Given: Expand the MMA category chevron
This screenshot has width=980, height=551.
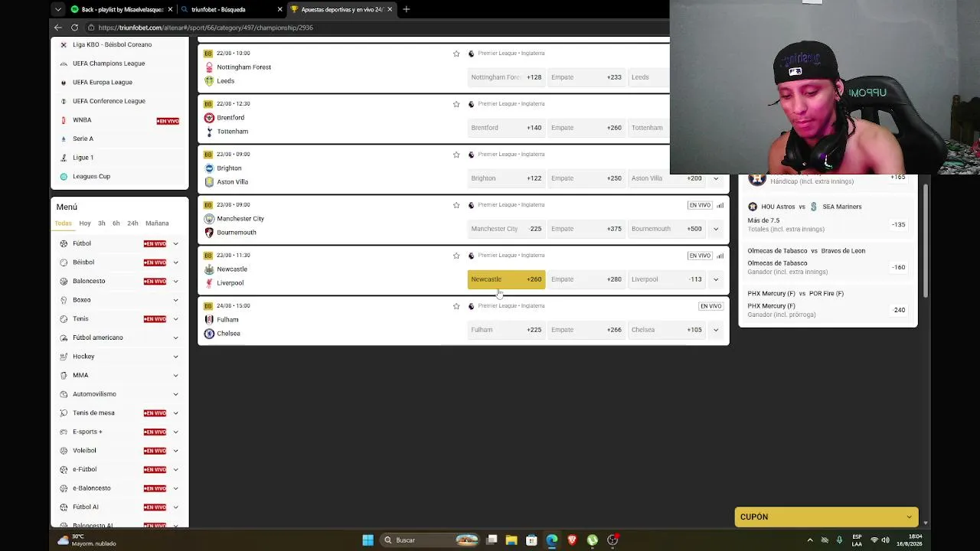Looking at the screenshot, I should click(x=175, y=375).
